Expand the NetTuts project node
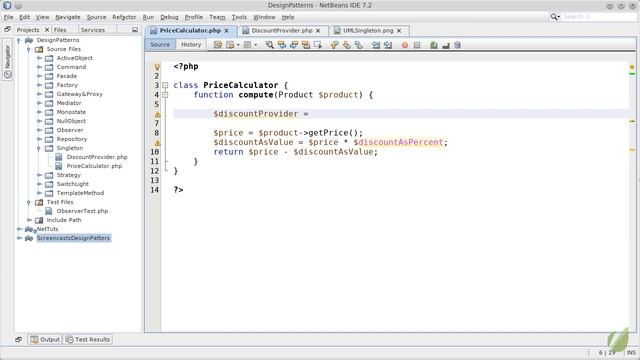Screen dimensions: 640x360 19,229
